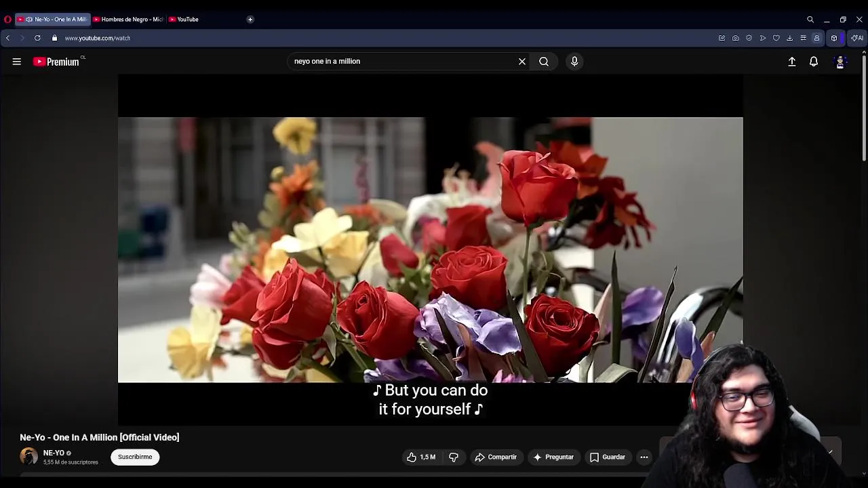The height and width of the screenshot is (488, 868).
Task: Open more actions three-dot menu below video
Action: [x=644, y=457]
